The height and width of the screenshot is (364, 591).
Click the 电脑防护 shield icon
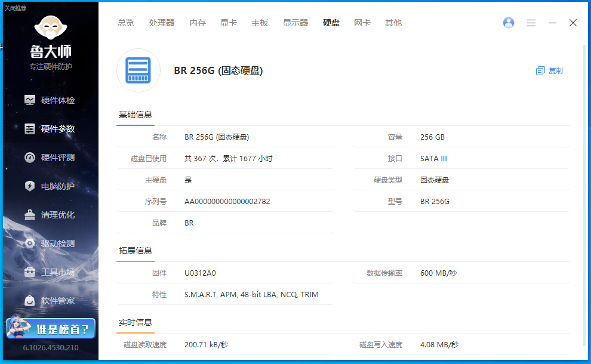[x=30, y=186]
